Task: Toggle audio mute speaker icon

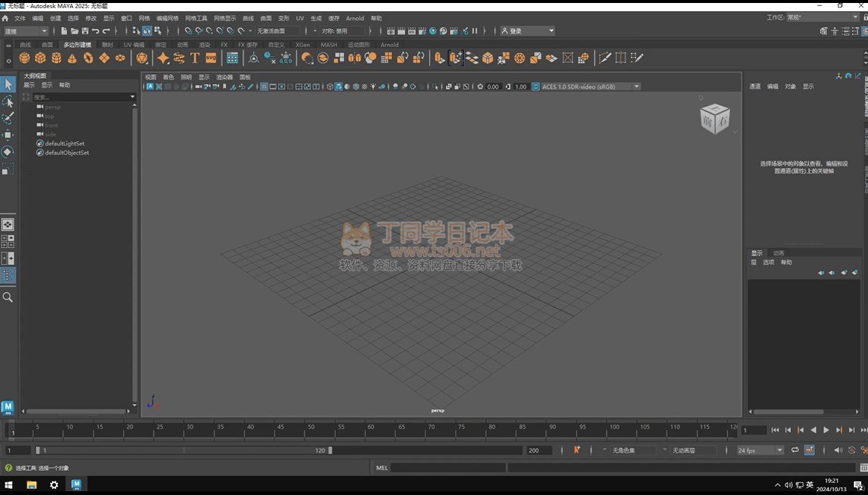Action: click(837, 450)
